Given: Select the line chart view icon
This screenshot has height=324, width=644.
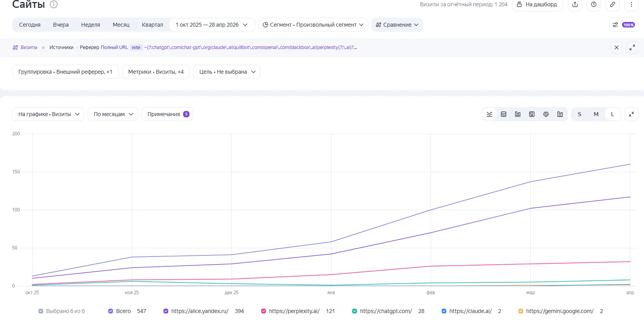Looking at the screenshot, I should click(489, 114).
